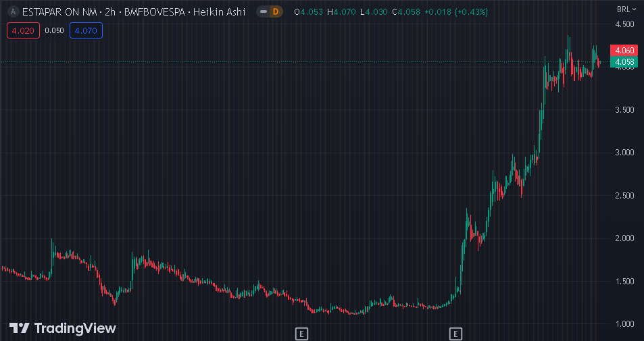Click the red 4.020 sell price box
This screenshot has height=341, width=644.
pyautogui.click(x=23, y=31)
